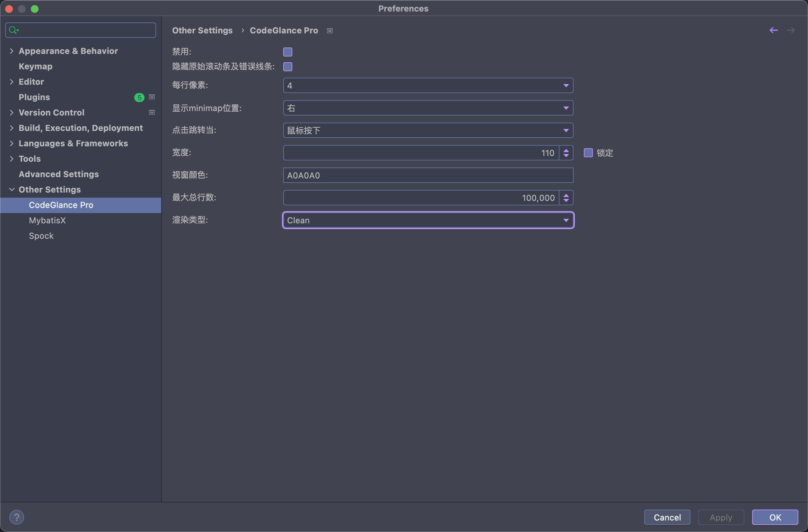
Task: Click the back navigation arrow
Action: (x=774, y=30)
